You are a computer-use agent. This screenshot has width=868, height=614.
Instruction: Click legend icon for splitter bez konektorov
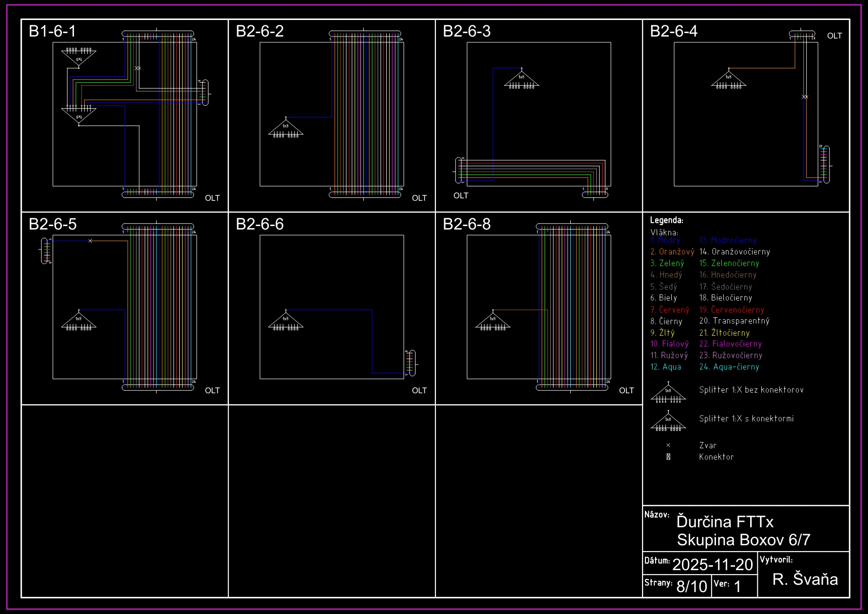pyautogui.click(x=668, y=393)
